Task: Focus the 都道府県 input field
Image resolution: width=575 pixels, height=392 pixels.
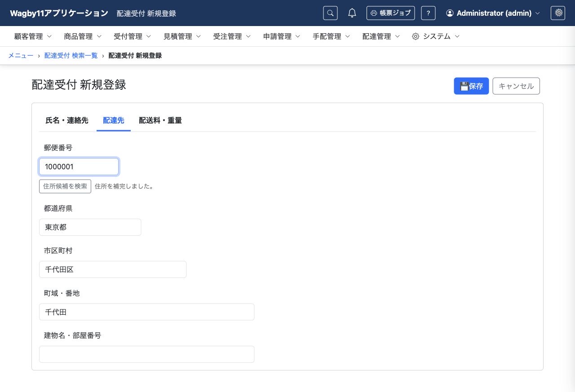Action: pos(90,227)
